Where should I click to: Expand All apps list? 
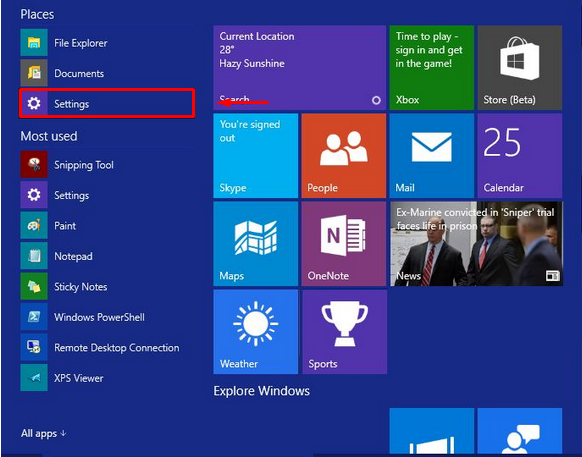[x=43, y=433]
